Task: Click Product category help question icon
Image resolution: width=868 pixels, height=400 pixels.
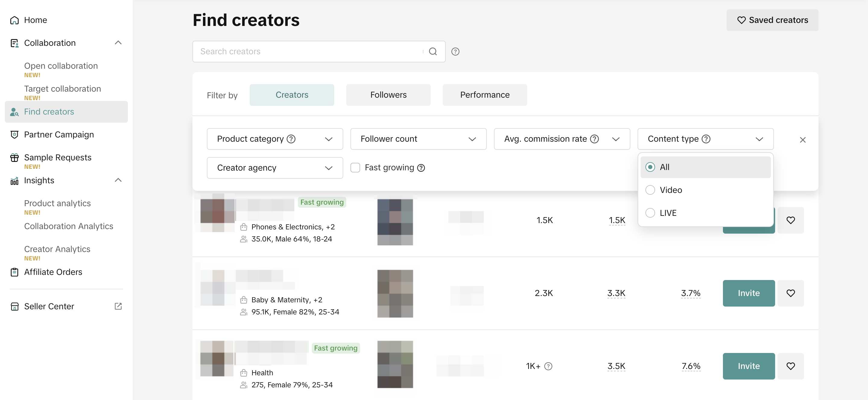Action: point(291,139)
